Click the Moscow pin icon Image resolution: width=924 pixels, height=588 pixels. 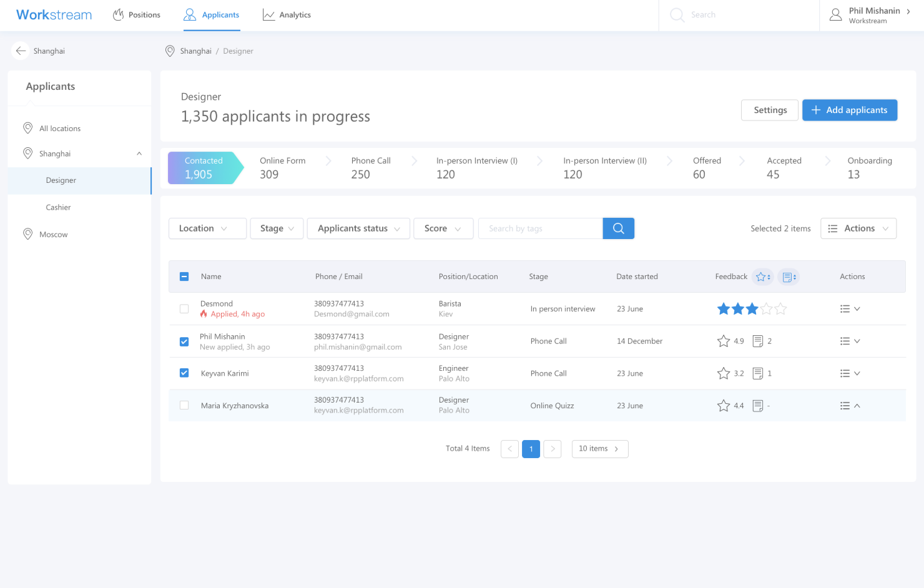coord(27,234)
